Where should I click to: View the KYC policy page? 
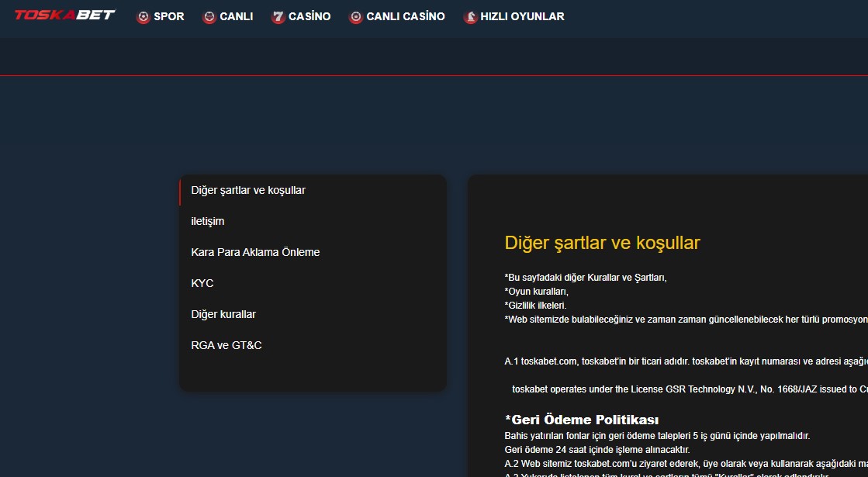(x=202, y=283)
